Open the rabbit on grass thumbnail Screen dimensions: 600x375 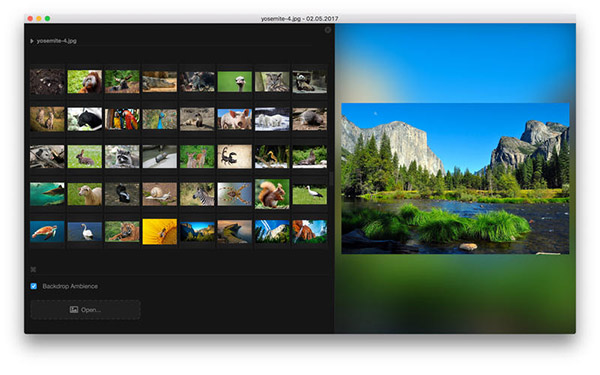[x=85, y=157]
